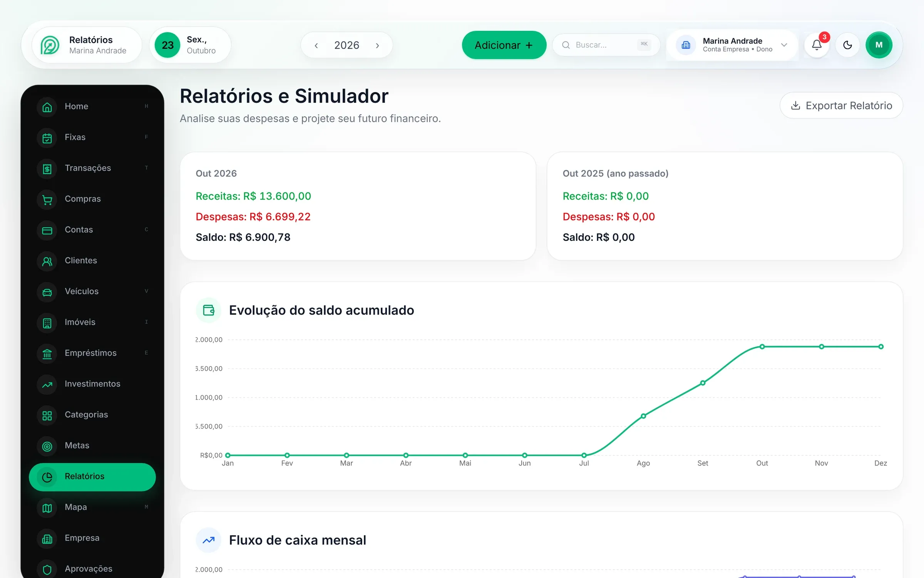Image resolution: width=924 pixels, height=578 pixels.
Task: Click the Contas card icon
Action: pyautogui.click(x=47, y=230)
